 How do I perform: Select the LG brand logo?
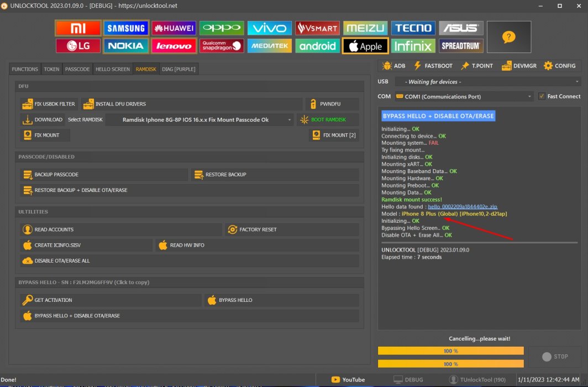pyautogui.click(x=78, y=46)
